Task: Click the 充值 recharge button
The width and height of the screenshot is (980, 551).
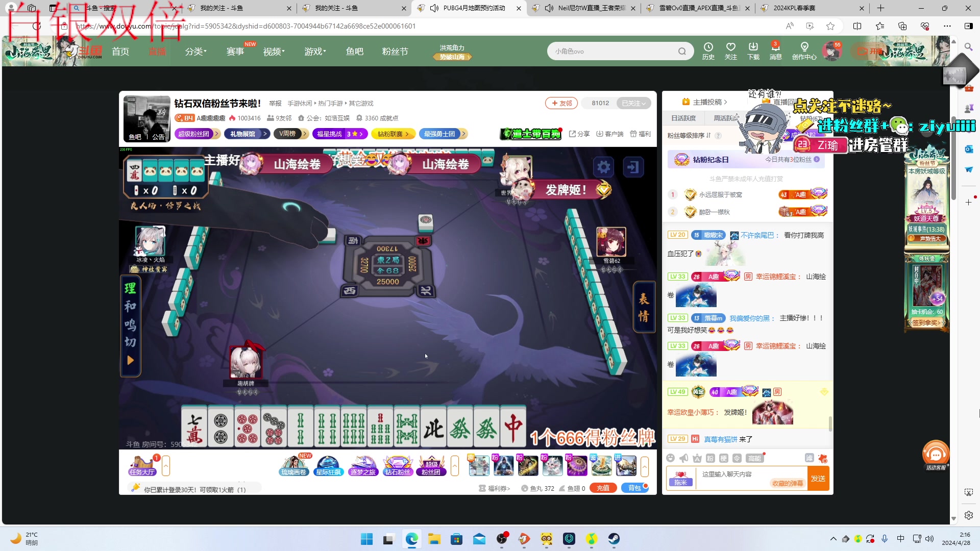Action: click(603, 488)
